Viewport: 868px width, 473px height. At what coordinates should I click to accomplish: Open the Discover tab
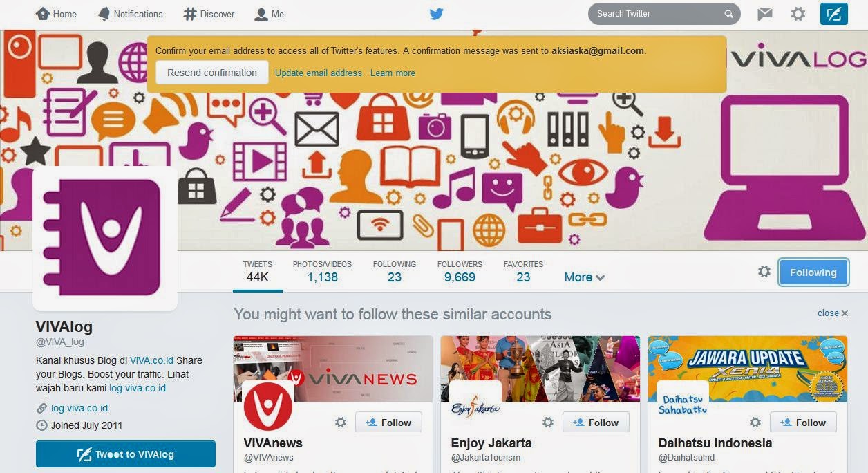click(209, 14)
